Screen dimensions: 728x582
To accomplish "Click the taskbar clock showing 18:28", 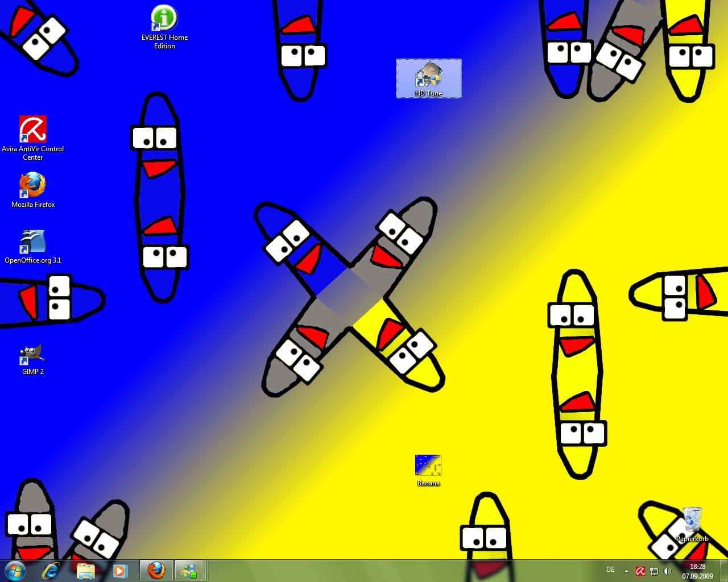I will [697, 571].
